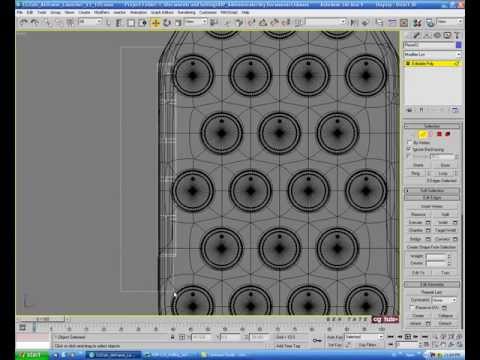
Task: Activate the Select and Move tool
Action: click(x=155, y=23)
